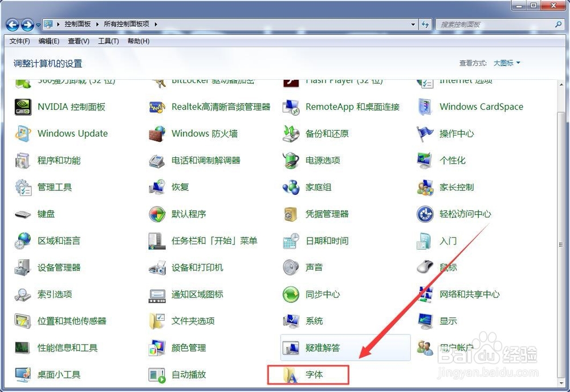This screenshot has width=570, height=392.
Task: Click the 同步中心 green icon
Action: point(291,294)
